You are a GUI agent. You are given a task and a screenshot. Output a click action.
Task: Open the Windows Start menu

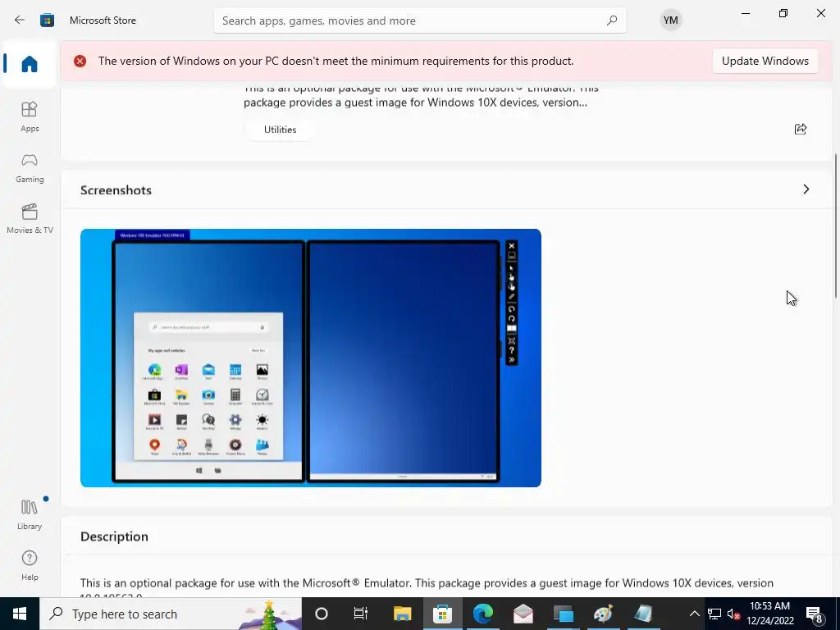pos(20,614)
